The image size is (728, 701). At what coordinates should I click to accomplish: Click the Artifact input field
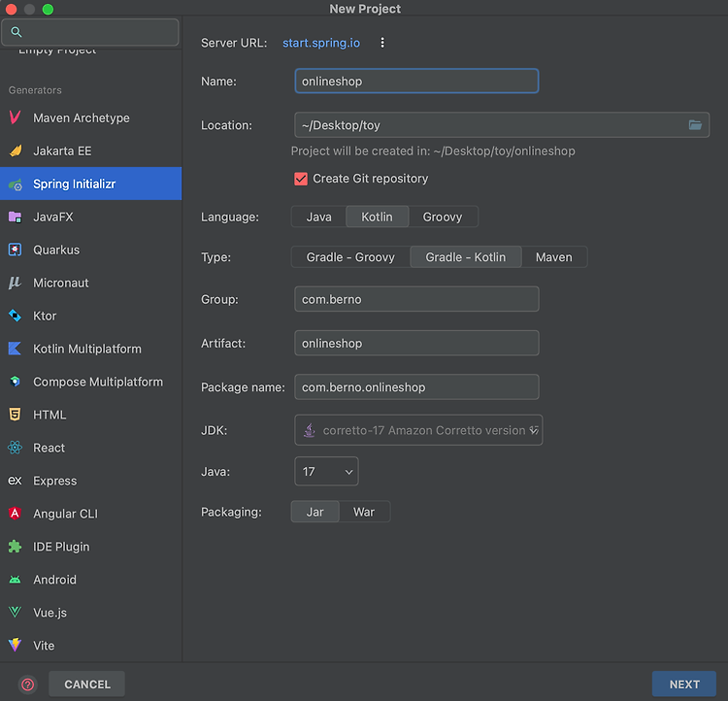click(416, 343)
